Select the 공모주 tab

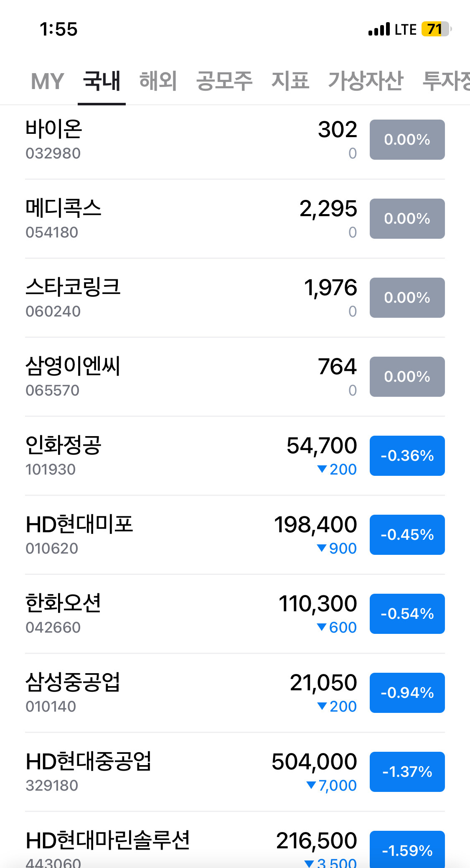[x=224, y=81]
